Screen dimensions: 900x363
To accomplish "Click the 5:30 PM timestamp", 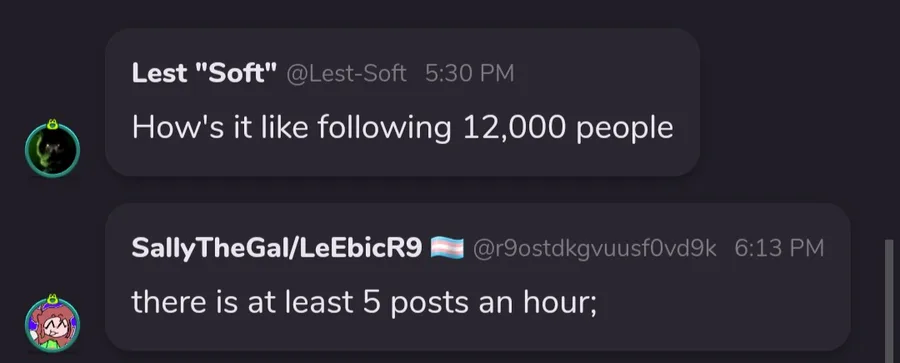I will coord(470,74).
